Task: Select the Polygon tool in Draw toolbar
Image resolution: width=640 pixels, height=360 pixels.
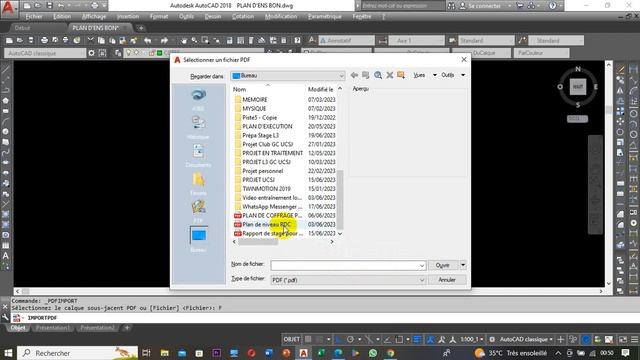Action: pos(6,100)
